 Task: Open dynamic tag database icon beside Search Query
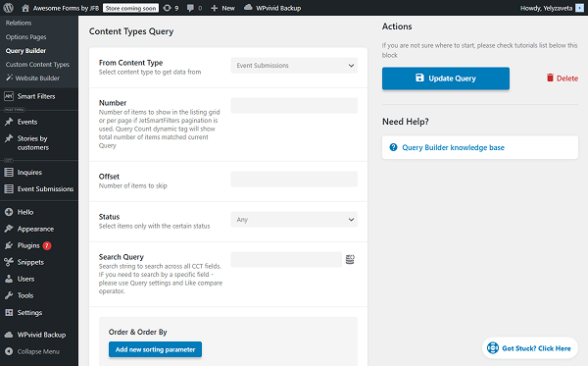pos(350,259)
